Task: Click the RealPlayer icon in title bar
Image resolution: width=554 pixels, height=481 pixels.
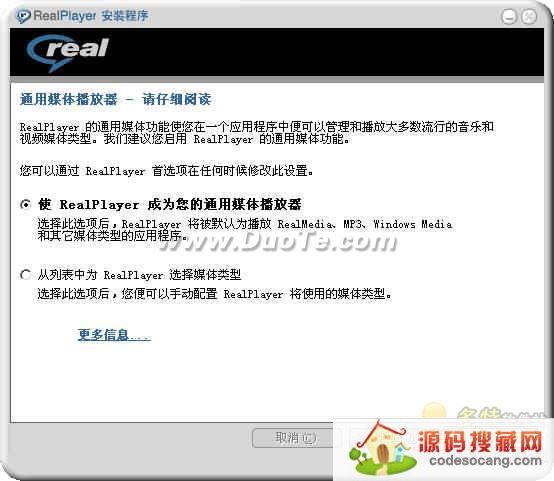Action: [x=23, y=16]
